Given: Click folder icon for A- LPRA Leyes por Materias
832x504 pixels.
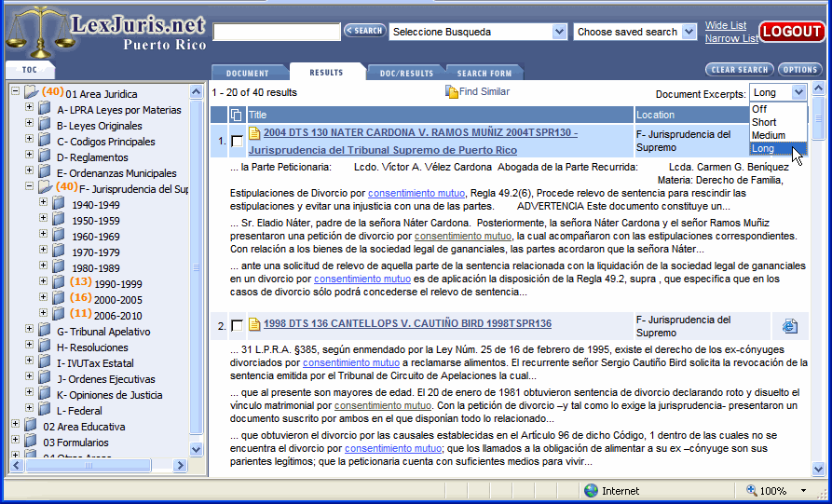Looking at the screenshot, I should pos(45,109).
